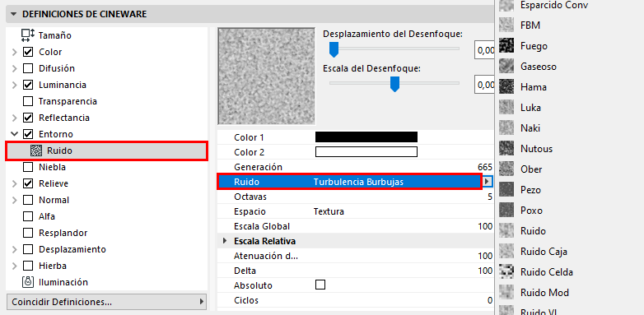
Task: Check the Absoluto option box
Action: [320, 285]
